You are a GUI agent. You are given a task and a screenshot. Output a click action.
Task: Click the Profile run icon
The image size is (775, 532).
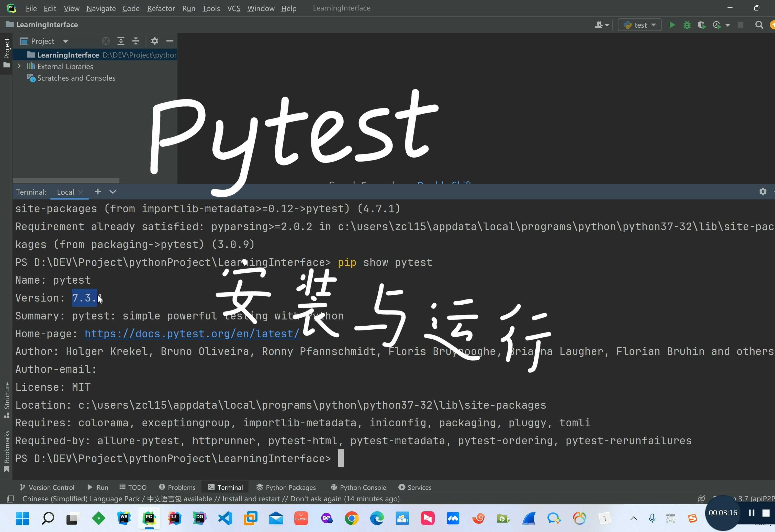pyautogui.click(x=717, y=25)
